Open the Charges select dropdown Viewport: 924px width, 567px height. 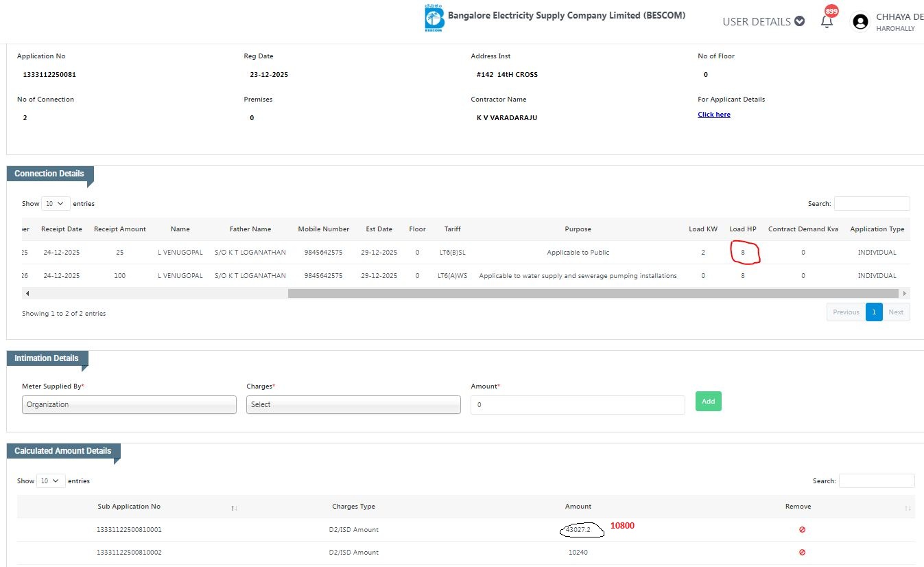pyautogui.click(x=353, y=405)
